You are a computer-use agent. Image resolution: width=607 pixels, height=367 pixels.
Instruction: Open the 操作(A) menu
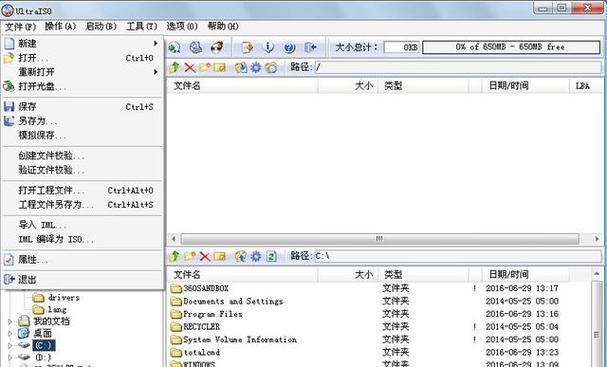tap(60, 26)
